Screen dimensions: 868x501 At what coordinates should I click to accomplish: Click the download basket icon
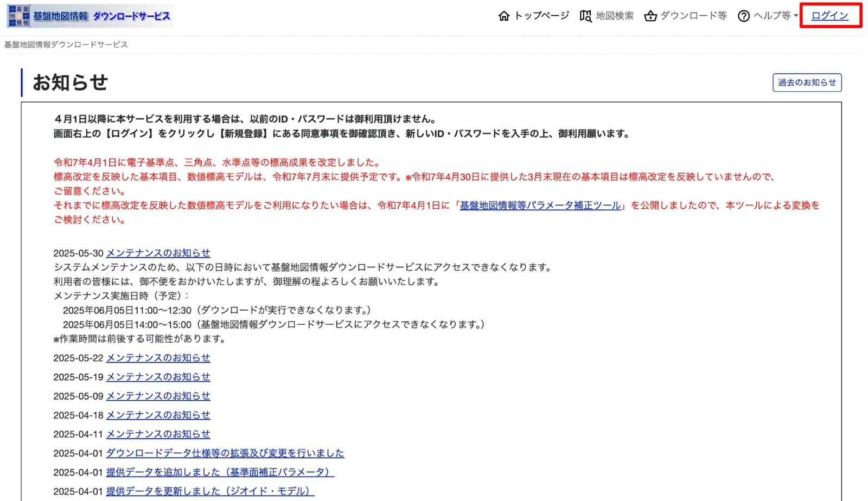(x=650, y=16)
